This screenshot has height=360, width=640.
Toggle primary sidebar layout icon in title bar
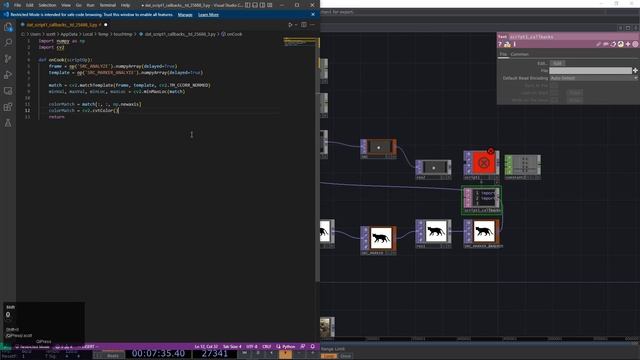pos(248,5)
